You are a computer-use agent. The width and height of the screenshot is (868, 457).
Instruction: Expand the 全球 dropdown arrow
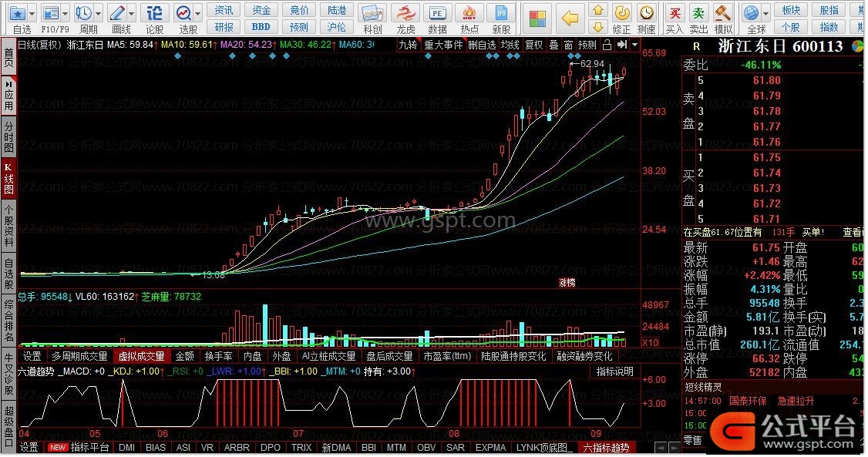766,13
